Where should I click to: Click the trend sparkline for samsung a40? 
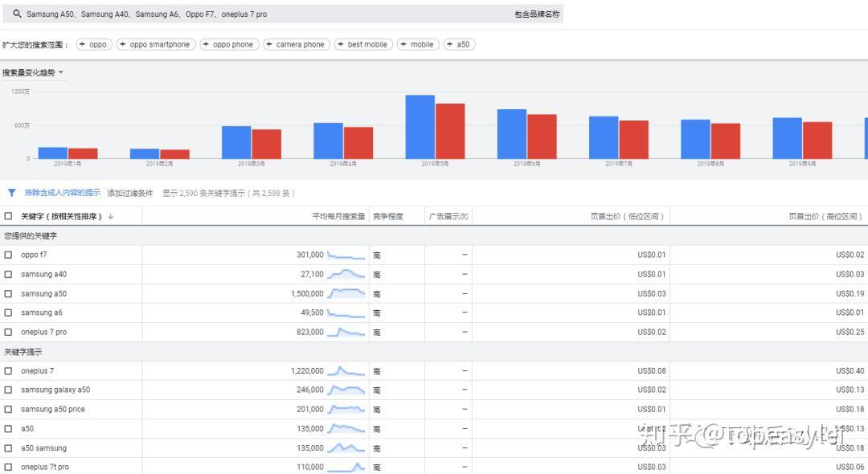pos(346,274)
